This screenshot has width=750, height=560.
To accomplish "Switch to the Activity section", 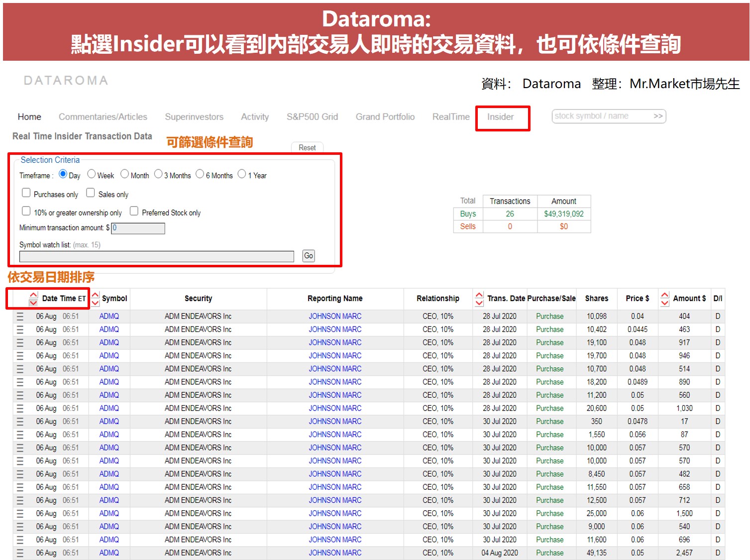I will tap(255, 117).
